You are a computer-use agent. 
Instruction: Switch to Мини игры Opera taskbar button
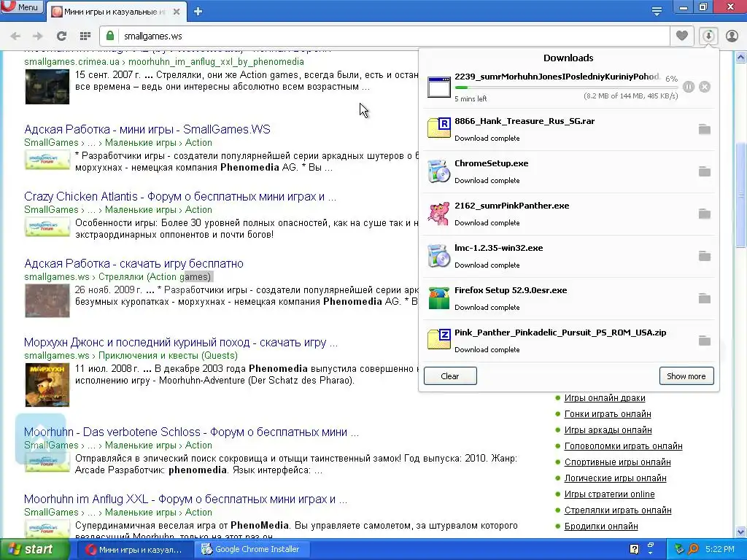click(x=134, y=549)
